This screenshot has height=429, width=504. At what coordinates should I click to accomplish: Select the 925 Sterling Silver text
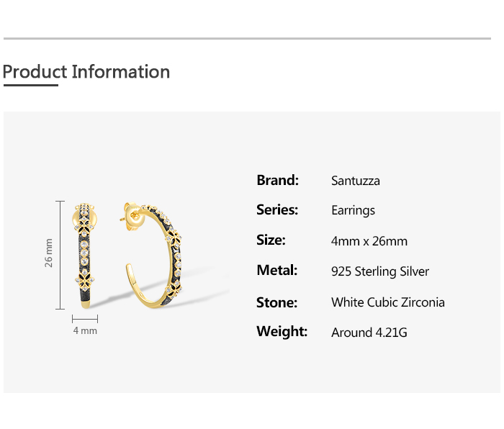(x=379, y=271)
